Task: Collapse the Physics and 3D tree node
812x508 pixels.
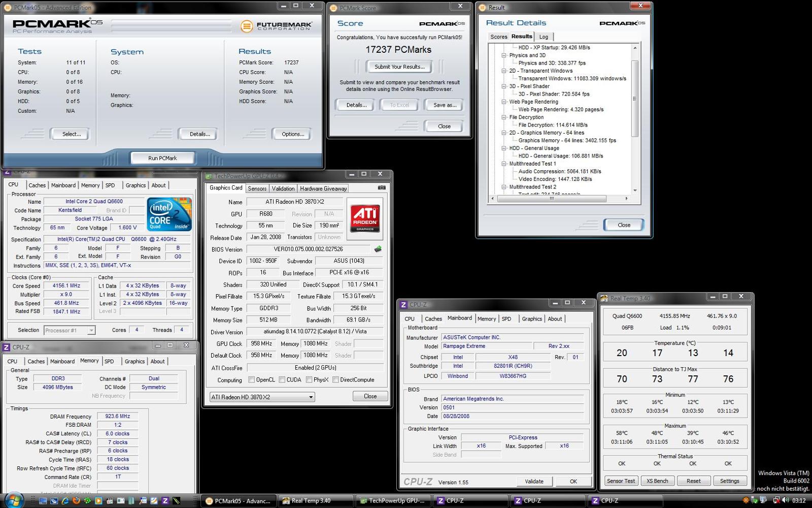Action: 504,55
